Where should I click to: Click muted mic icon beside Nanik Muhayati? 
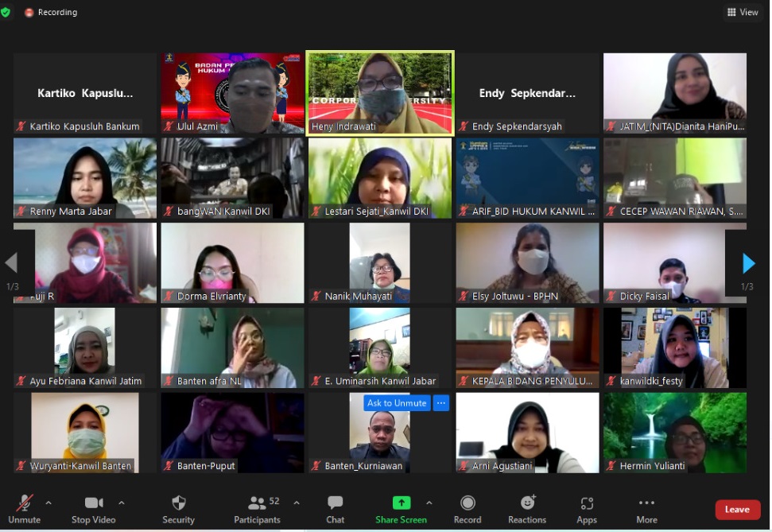[x=316, y=296]
